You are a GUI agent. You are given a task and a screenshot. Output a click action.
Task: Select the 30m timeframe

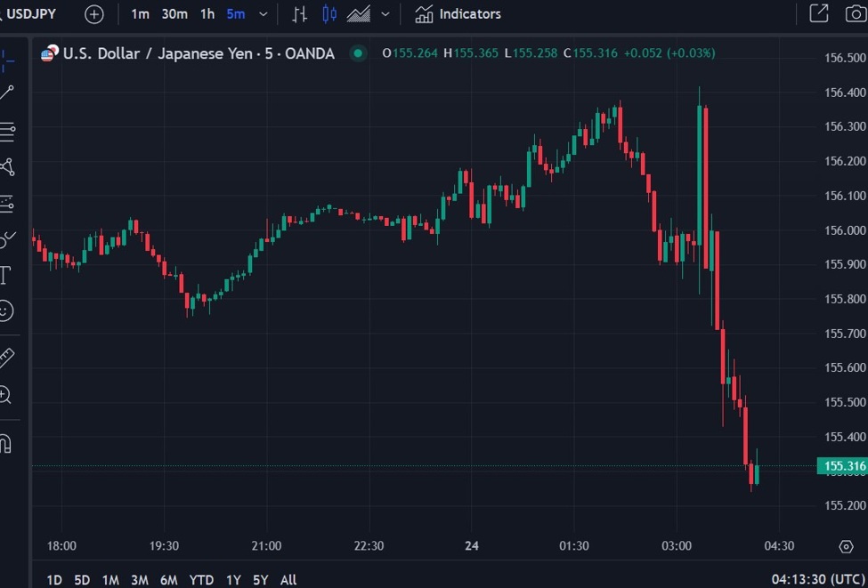[174, 14]
